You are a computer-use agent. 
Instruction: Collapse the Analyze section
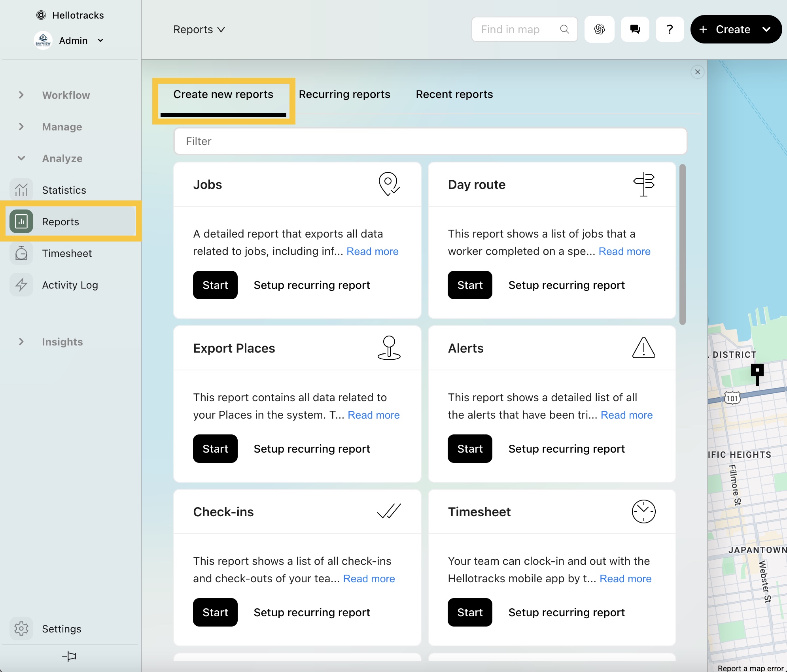pos(21,159)
